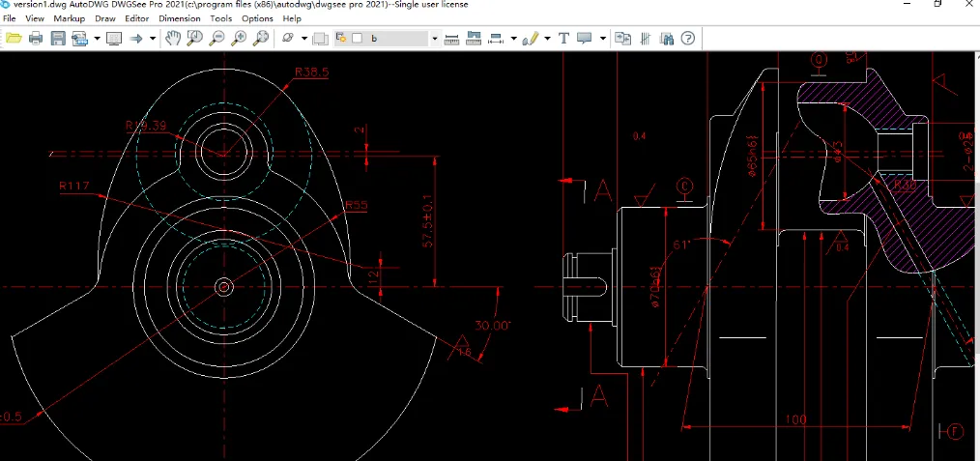Click the Open file folder icon

[x=14, y=39]
